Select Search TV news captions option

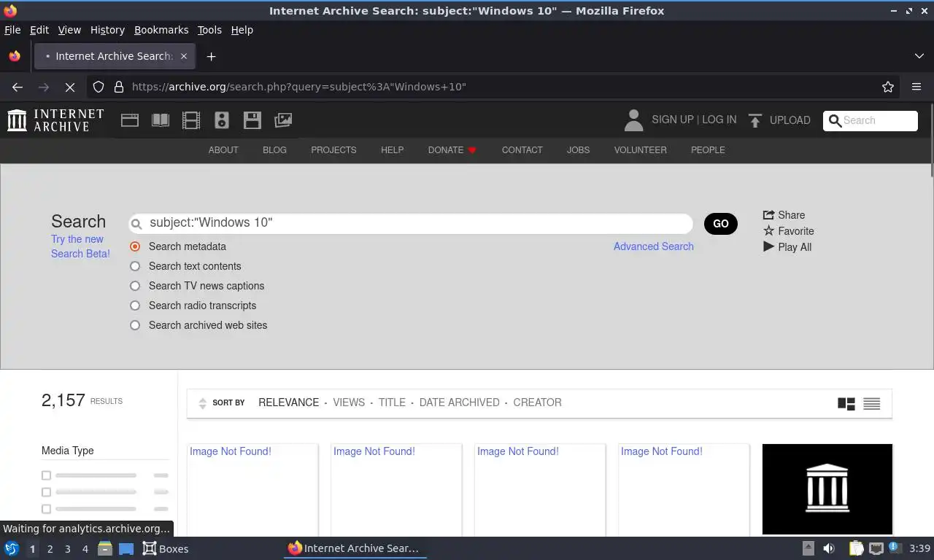(135, 286)
